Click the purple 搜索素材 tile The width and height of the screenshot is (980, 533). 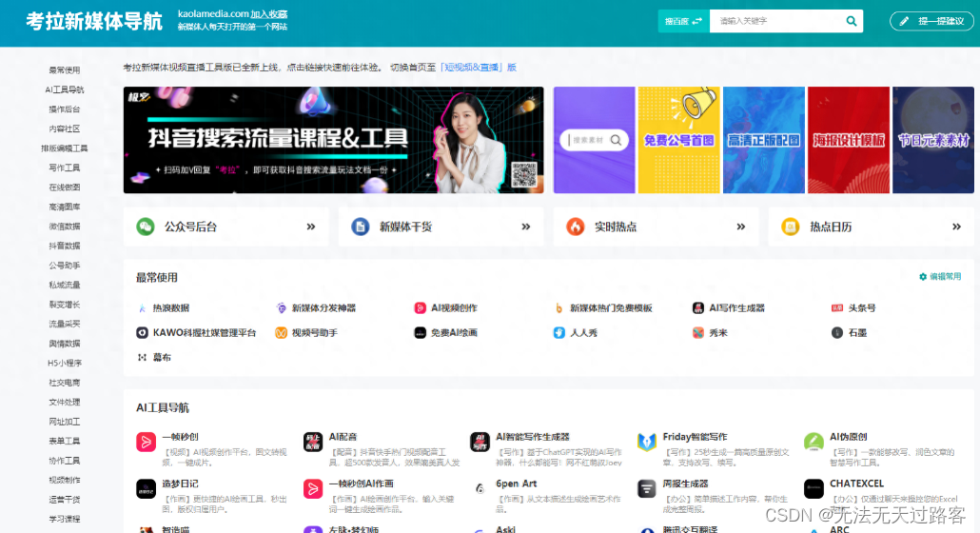[x=594, y=140]
